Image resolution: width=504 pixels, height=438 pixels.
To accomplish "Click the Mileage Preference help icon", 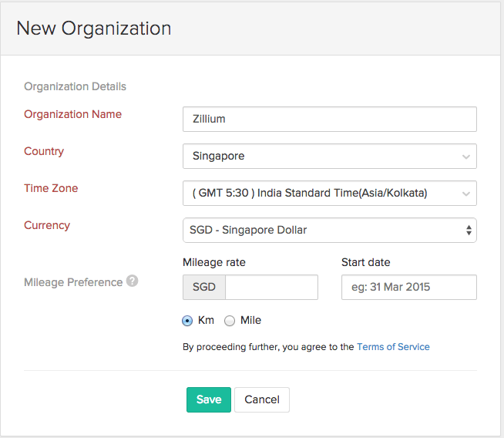I will point(133,281).
